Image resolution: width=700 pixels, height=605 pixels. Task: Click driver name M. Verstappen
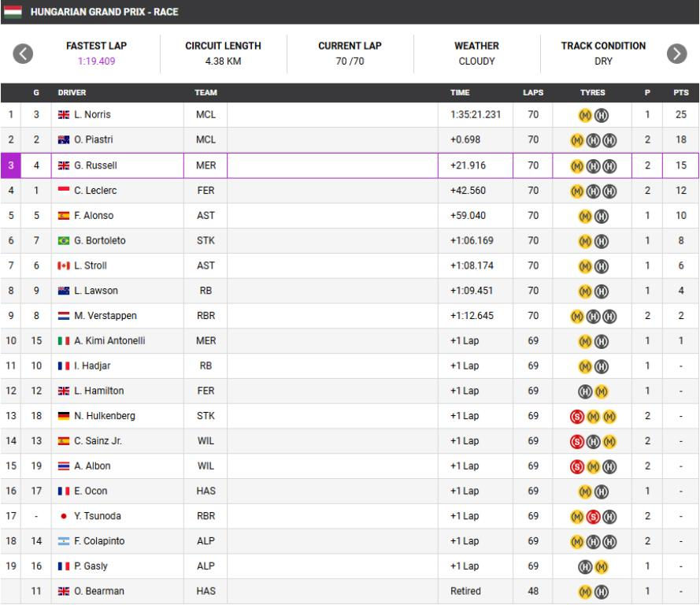[106, 316]
